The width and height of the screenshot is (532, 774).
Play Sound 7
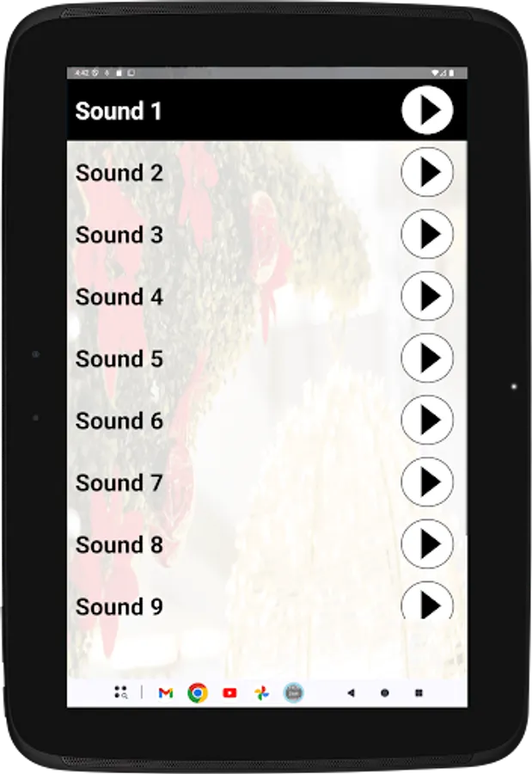point(427,482)
